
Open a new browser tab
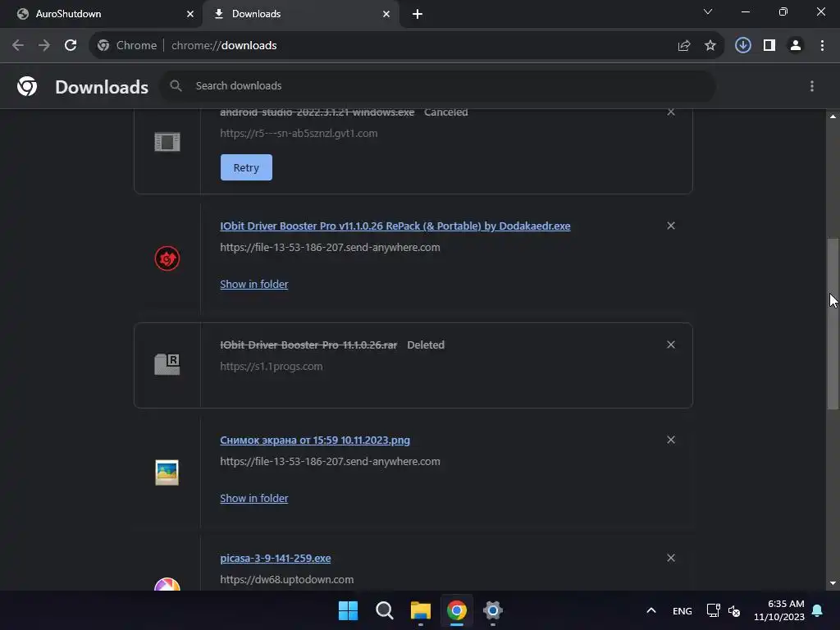(418, 14)
